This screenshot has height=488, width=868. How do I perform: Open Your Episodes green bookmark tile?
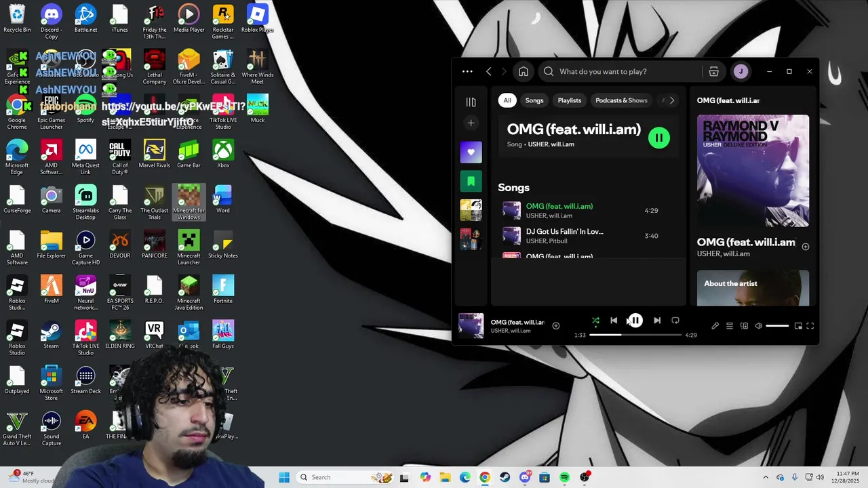471,181
